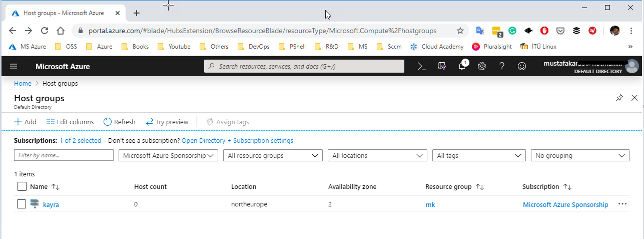The height and width of the screenshot is (239, 644).
Task: Click the kayra host group icon
Action: [35, 204]
